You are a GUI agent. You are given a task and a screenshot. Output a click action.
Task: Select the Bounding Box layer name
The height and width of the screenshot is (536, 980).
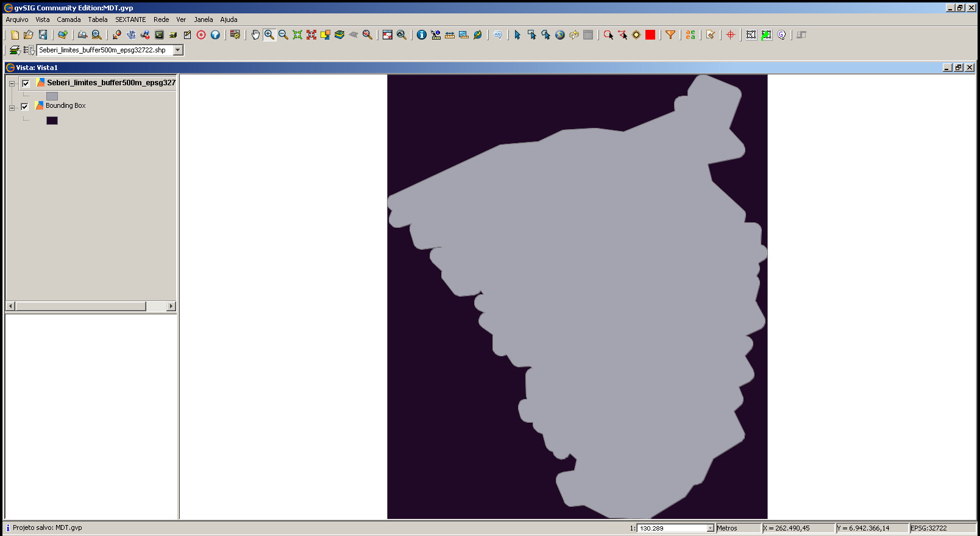coord(66,106)
